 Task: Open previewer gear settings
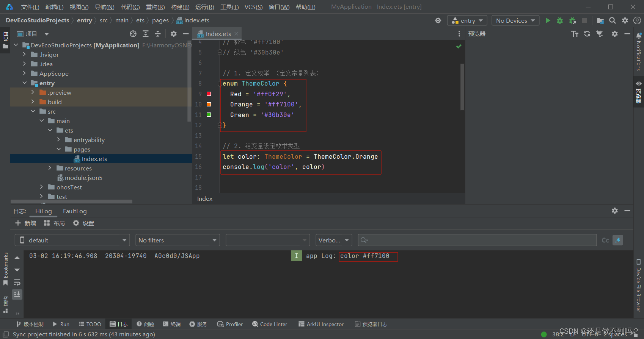(615, 34)
